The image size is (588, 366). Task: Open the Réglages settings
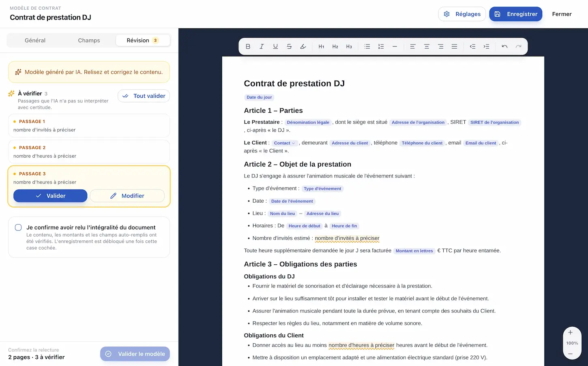coord(462,14)
